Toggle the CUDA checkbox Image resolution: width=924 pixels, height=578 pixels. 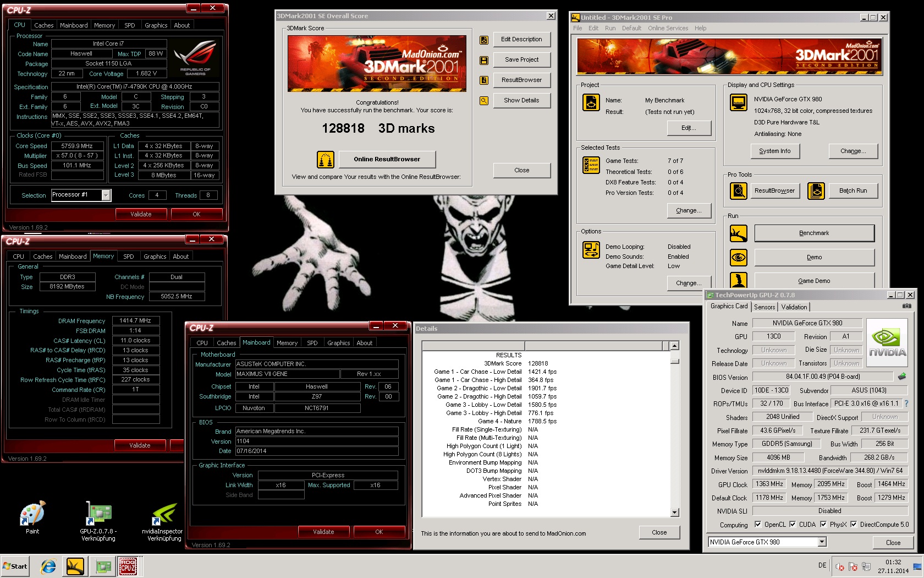point(793,525)
